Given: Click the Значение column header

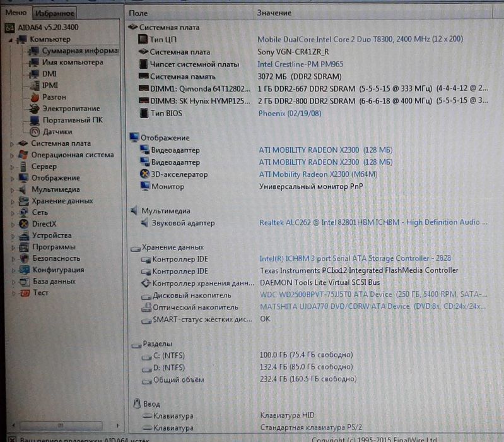Looking at the screenshot, I should 274,13.
